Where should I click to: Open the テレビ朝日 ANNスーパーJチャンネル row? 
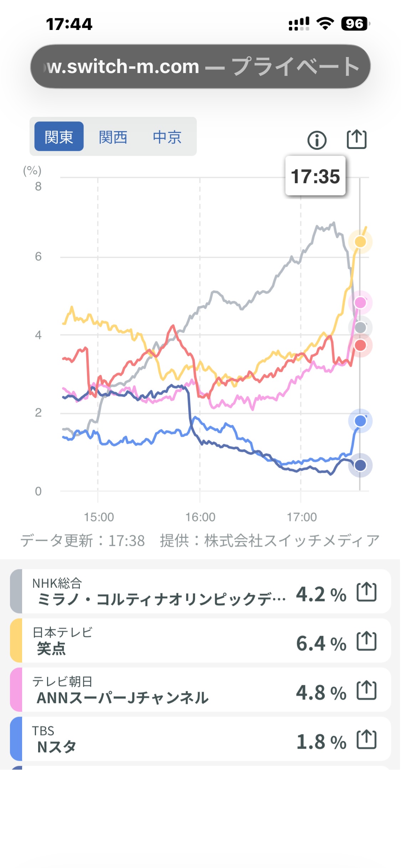pyautogui.click(x=160, y=690)
